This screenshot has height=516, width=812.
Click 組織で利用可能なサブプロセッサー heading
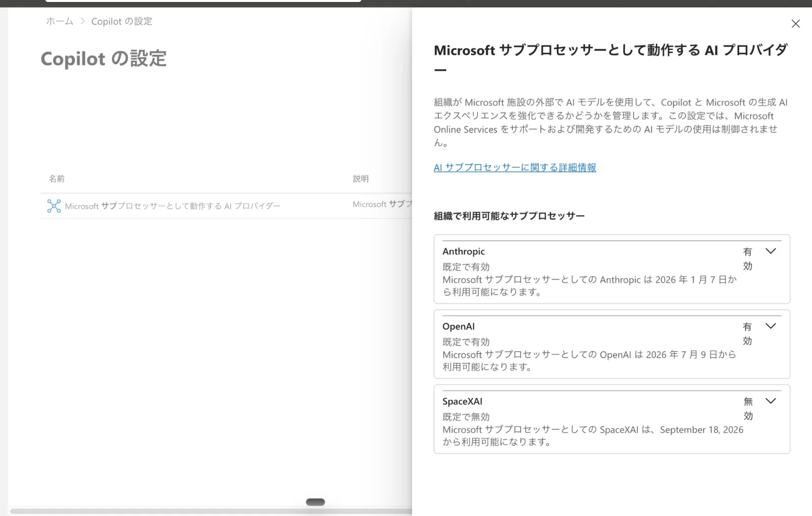click(509, 216)
